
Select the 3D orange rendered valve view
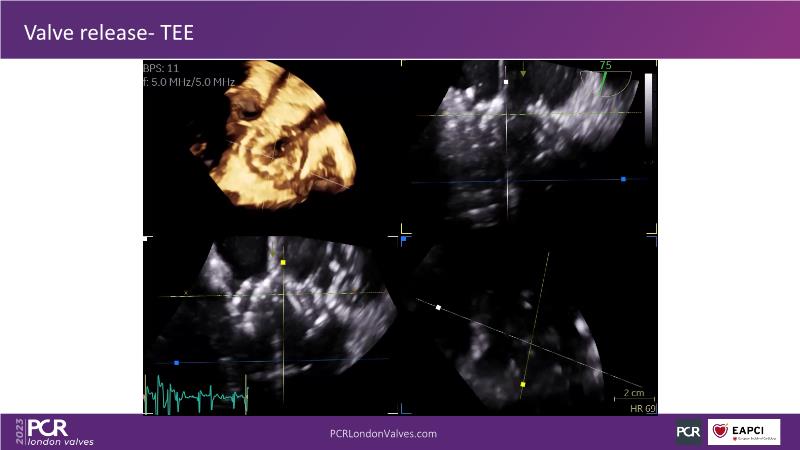coord(275,140)
